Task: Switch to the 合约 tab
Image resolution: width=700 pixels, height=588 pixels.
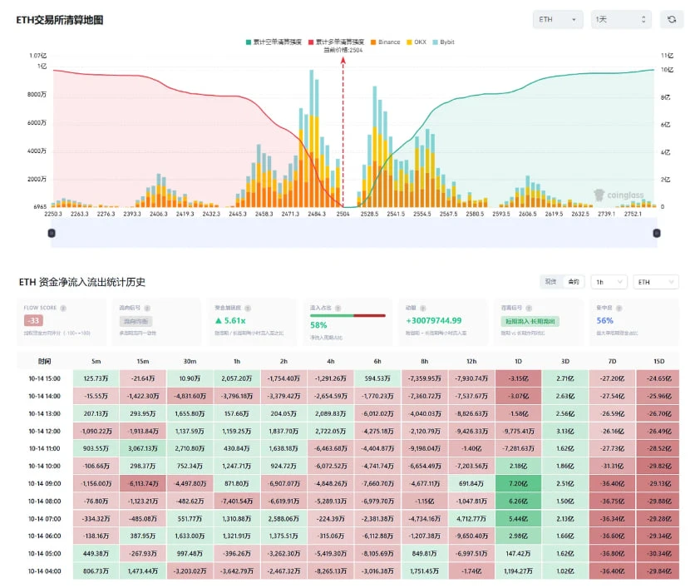Action: click(574, 282)
